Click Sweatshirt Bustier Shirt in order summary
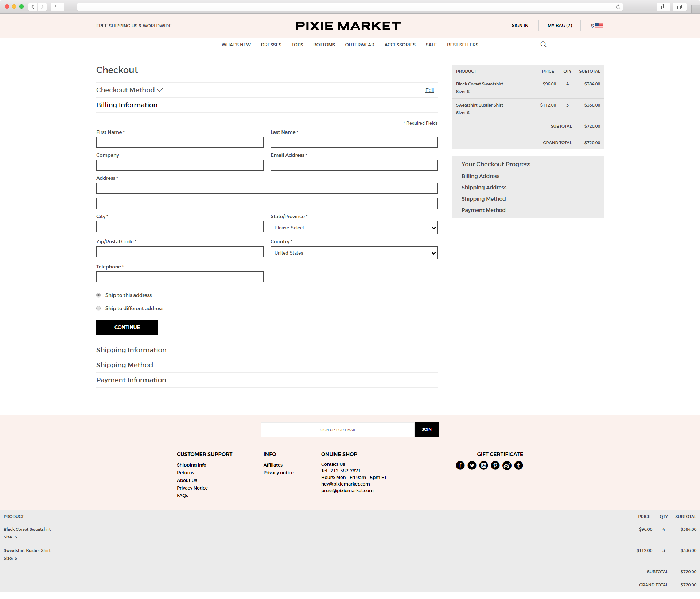 pos(479,105)
